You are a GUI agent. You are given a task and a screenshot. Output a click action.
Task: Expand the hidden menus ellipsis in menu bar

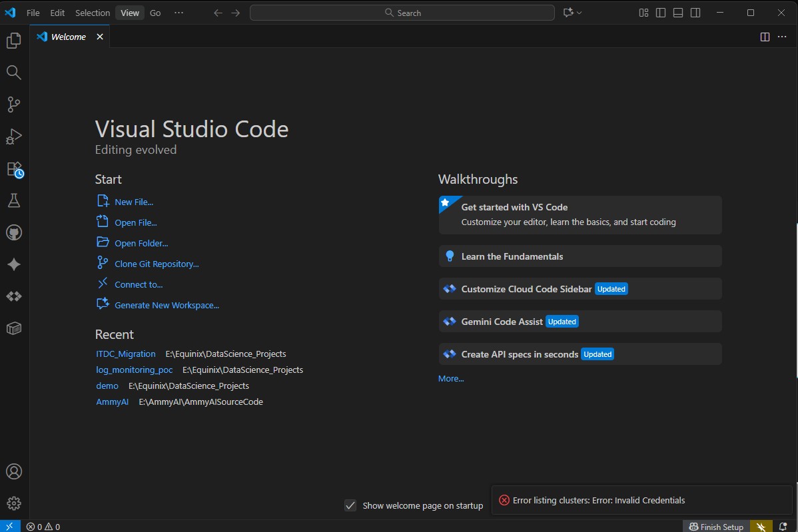pyautogui.click(x=179, y=13)
